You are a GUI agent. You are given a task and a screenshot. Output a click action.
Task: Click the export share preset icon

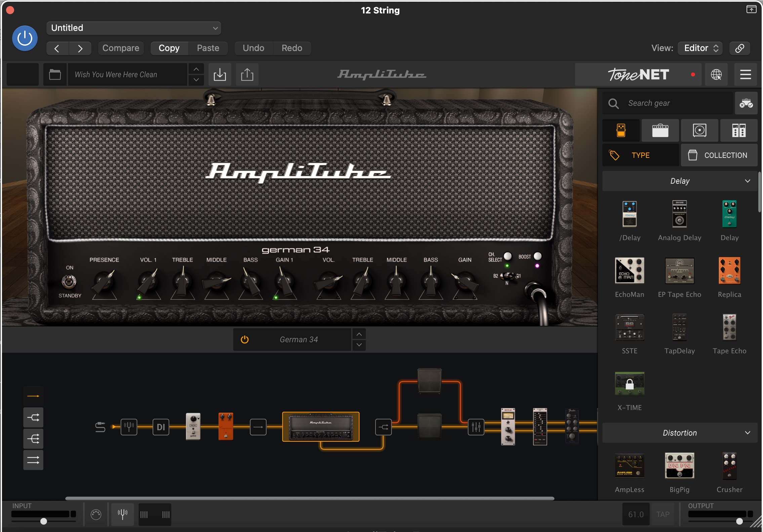click(x=247, y=75)
